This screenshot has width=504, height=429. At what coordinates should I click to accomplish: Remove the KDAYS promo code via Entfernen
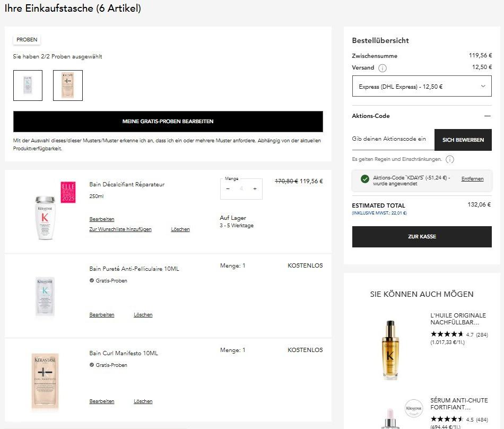[472, 179]
